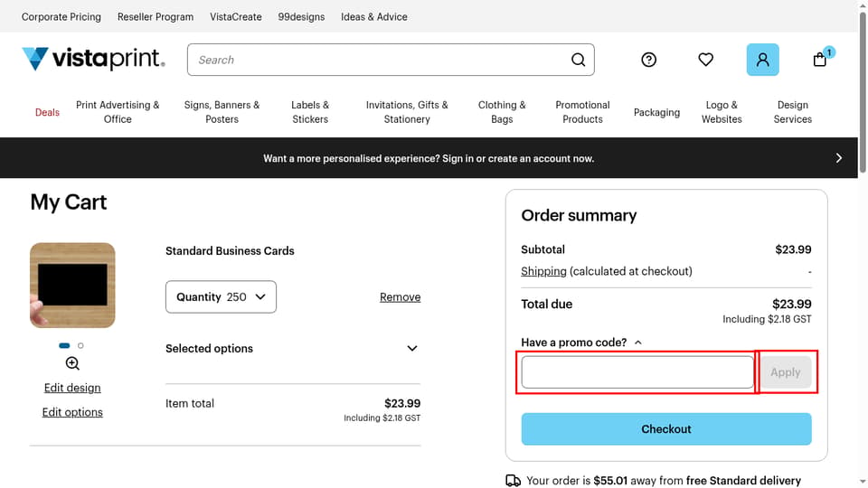Image resolution: width=868 pixels, height=488 pixels.
Task: Click the free Standard delivery message
Action: coord(663,481)
